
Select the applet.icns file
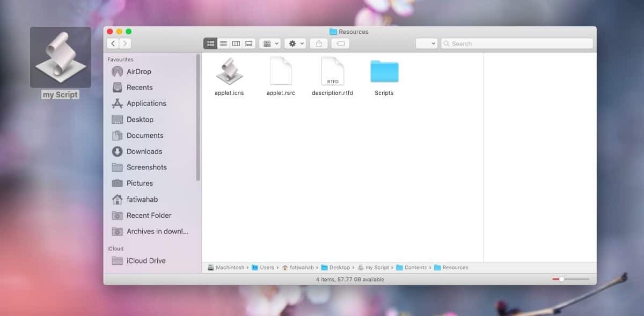(x=229, y=72)
